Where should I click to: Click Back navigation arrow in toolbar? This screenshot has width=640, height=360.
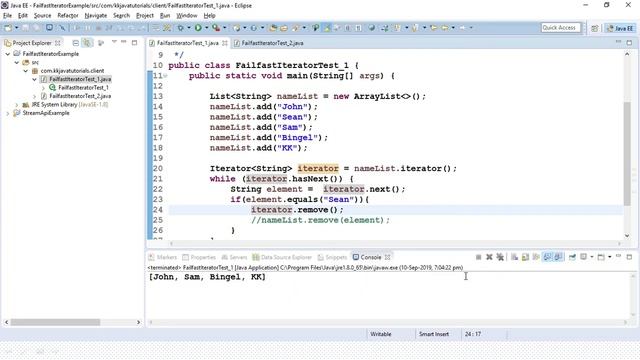tap(444, 28)
